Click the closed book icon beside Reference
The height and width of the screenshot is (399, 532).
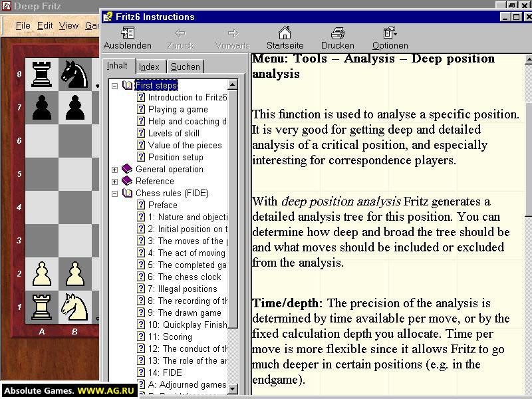pos(127,181)
